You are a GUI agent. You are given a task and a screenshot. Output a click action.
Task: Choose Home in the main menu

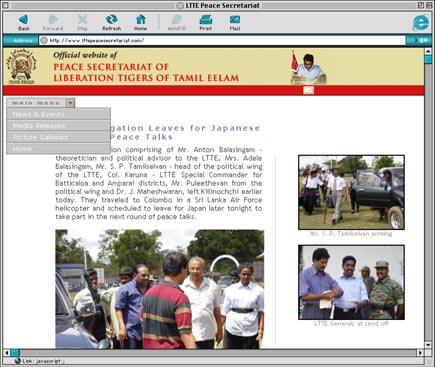tap(58, 149)
